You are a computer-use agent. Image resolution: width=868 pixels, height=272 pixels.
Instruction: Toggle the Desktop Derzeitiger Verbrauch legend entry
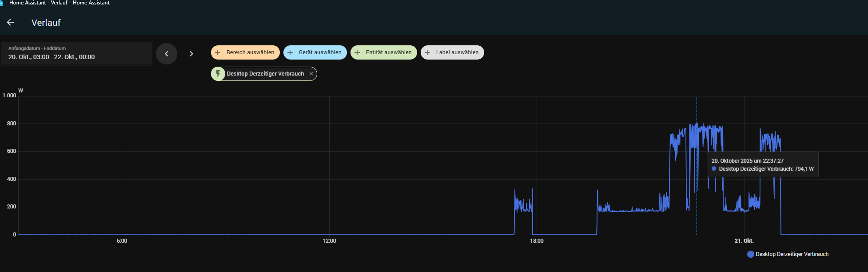(788, 254)
